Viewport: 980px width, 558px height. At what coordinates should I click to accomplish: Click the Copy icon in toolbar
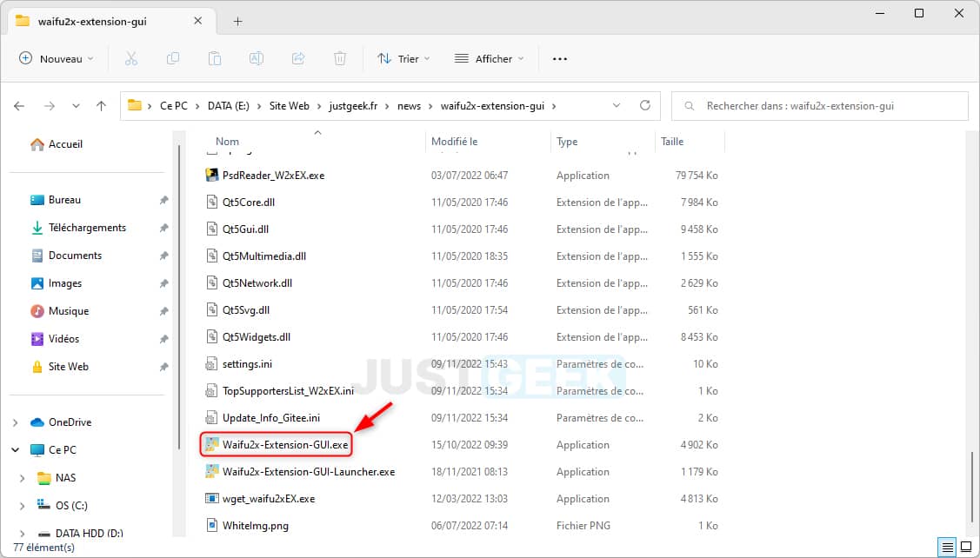[x=172, y=59]
